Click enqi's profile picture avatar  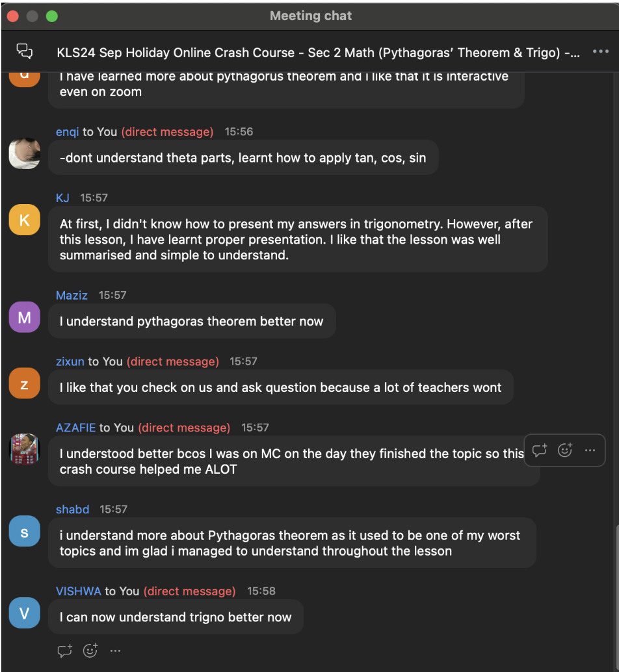pos(25,153)
